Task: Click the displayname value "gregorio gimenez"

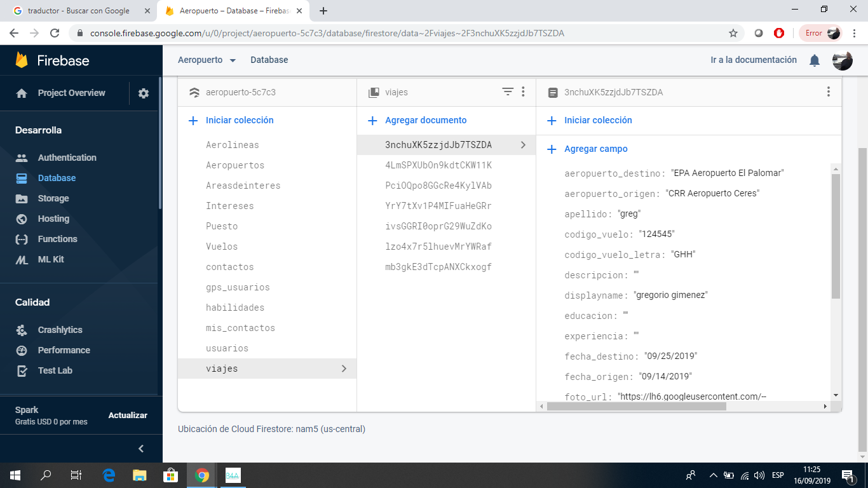Action: tap(671, 295)
